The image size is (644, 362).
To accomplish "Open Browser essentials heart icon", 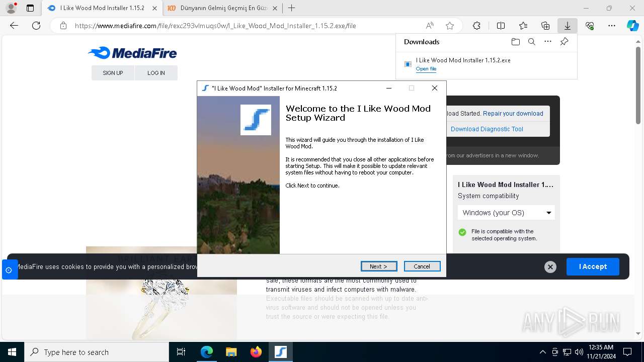I will (590, 26).
